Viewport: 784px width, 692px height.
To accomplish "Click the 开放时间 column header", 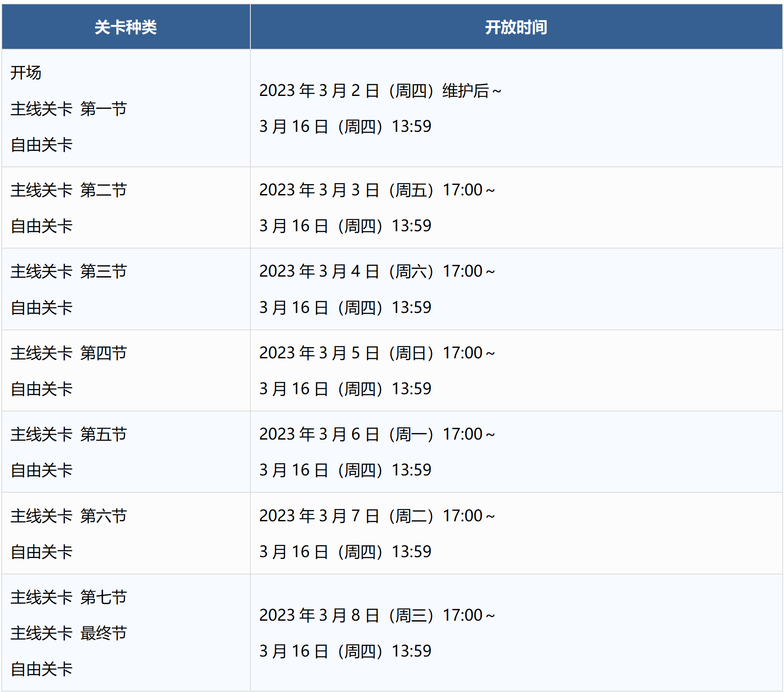I will click(516, 27).
